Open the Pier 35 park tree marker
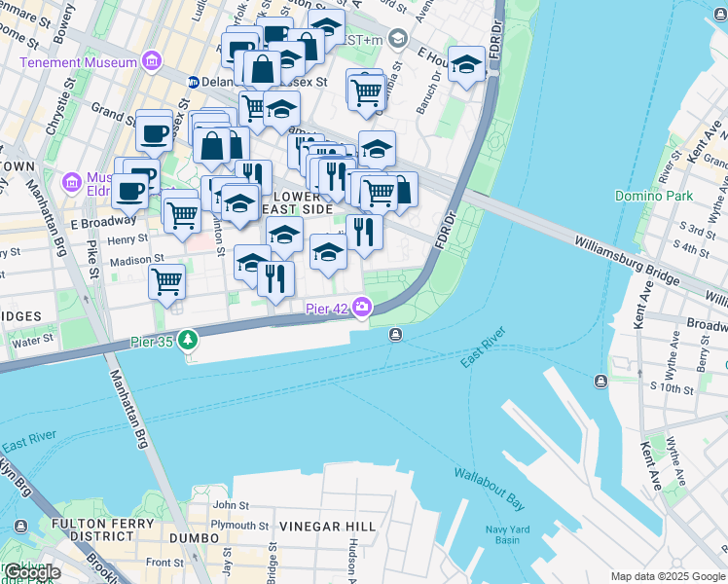 (x=188, y=341)
